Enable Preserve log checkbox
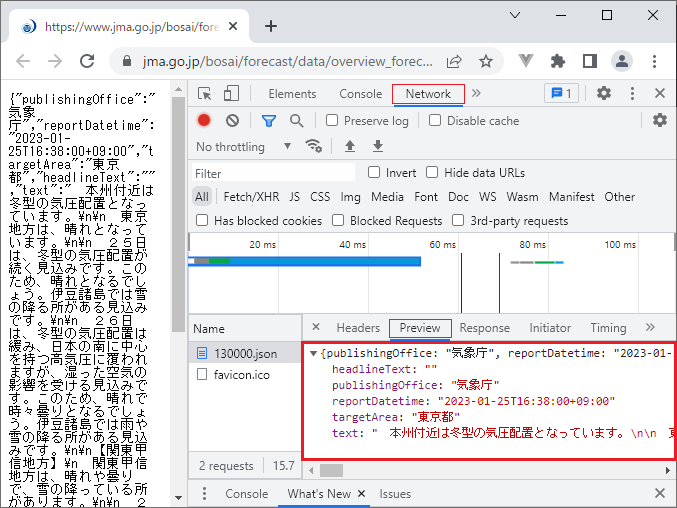This screenshot has width=677, height=508. 332,120
